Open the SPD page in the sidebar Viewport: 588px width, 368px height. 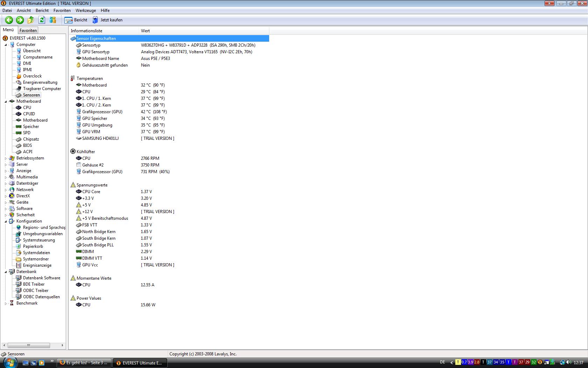point(27,133)
